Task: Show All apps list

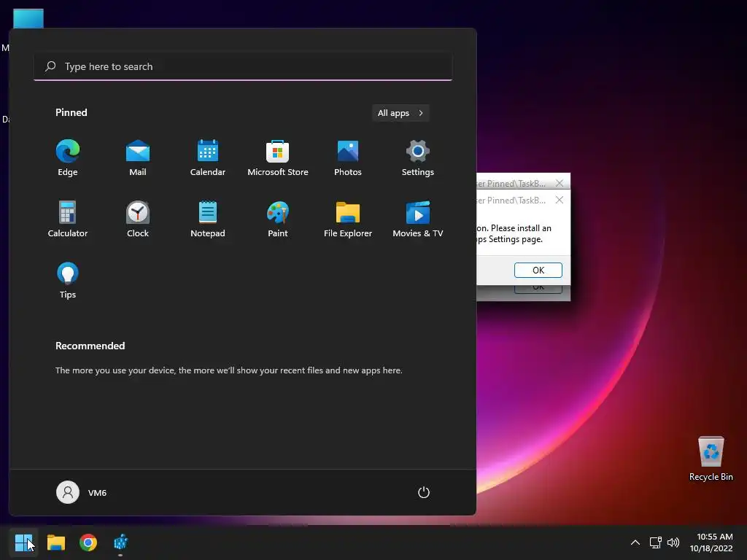Action: (x=400, y=113)
